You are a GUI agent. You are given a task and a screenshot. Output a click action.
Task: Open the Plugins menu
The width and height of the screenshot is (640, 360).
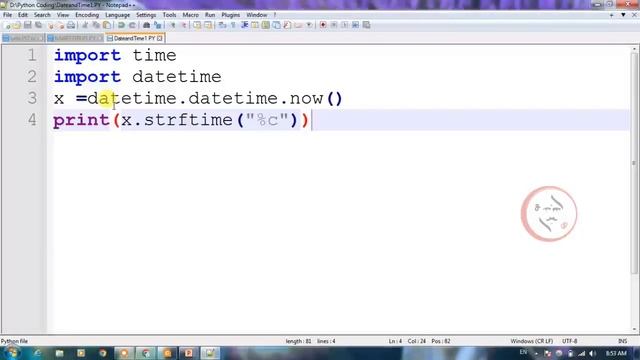point(231,15)
